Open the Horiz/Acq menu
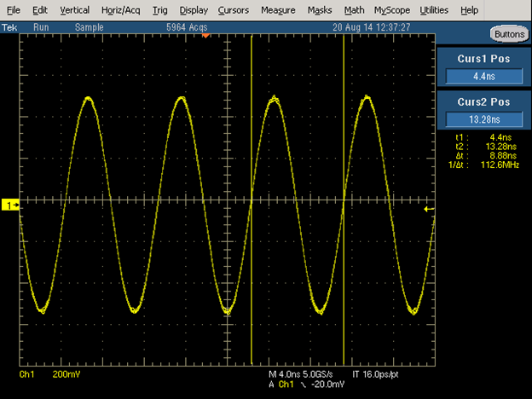Image resolution: width=532 pixels, height=399 pixels. click(121, 10)
